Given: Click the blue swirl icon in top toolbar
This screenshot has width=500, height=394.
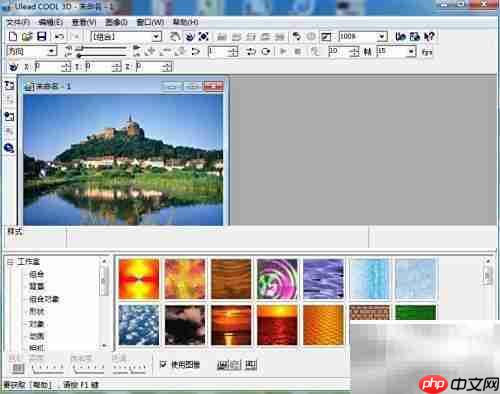Looking at the screenshot, I should tap(189, 36).
